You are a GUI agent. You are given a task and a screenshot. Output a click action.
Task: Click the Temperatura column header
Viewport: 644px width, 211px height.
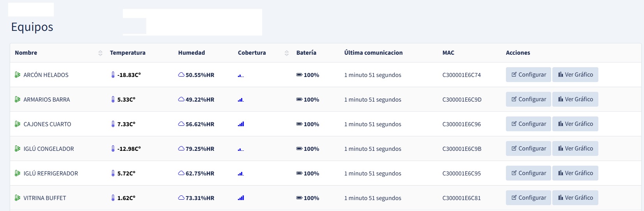pyautogui.click(x=128, y=53)
